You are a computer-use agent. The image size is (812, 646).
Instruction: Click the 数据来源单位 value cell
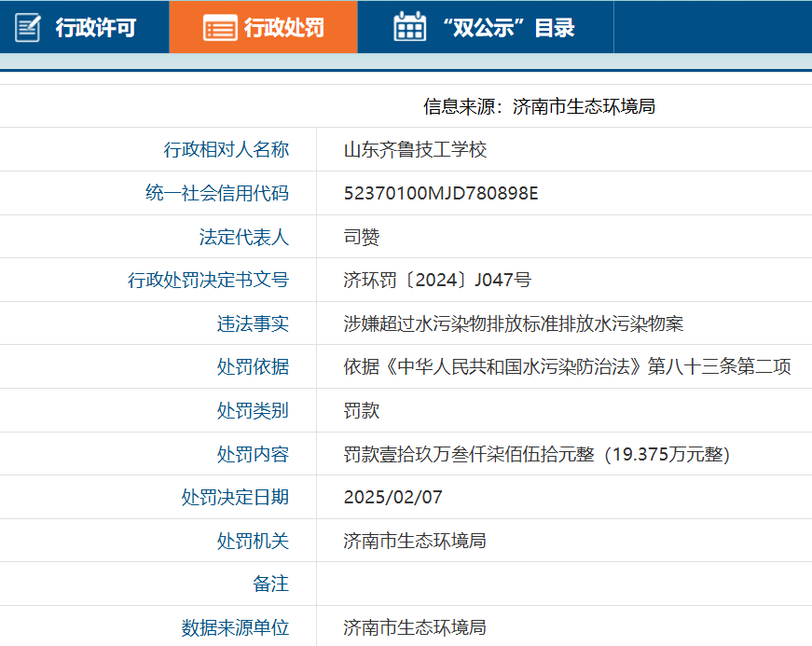pyautogui.click(x=564, y=626)
